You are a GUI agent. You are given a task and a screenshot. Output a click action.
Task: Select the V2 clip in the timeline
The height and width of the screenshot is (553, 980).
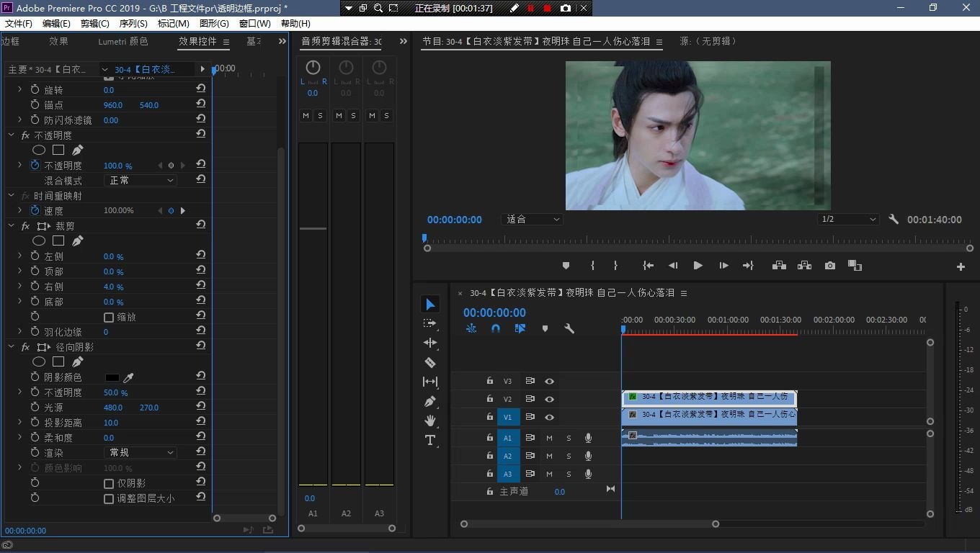click(709, 398)
